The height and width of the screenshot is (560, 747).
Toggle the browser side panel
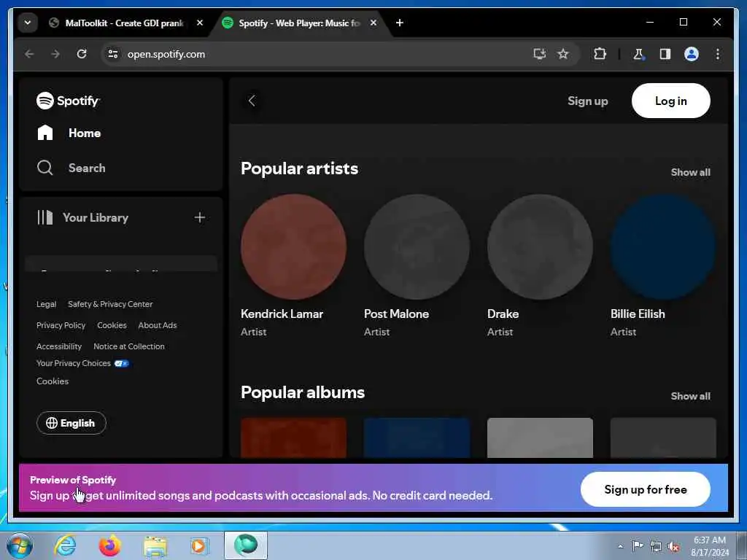pyautogui.click(x=665, y=54)
